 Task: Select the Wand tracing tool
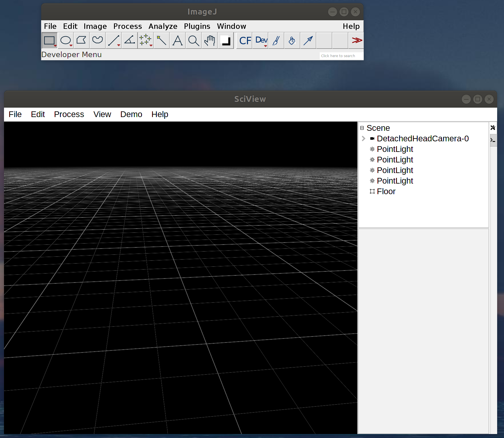[162, 41]
